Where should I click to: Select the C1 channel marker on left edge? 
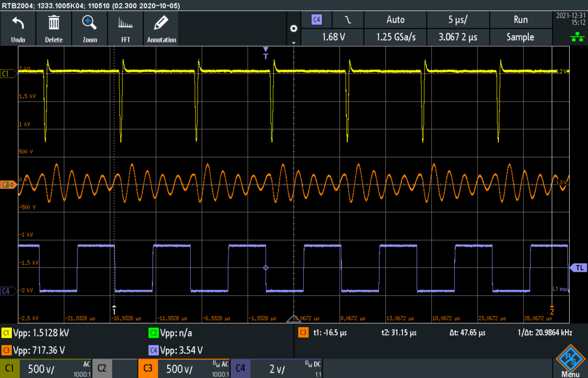(7, 73)
